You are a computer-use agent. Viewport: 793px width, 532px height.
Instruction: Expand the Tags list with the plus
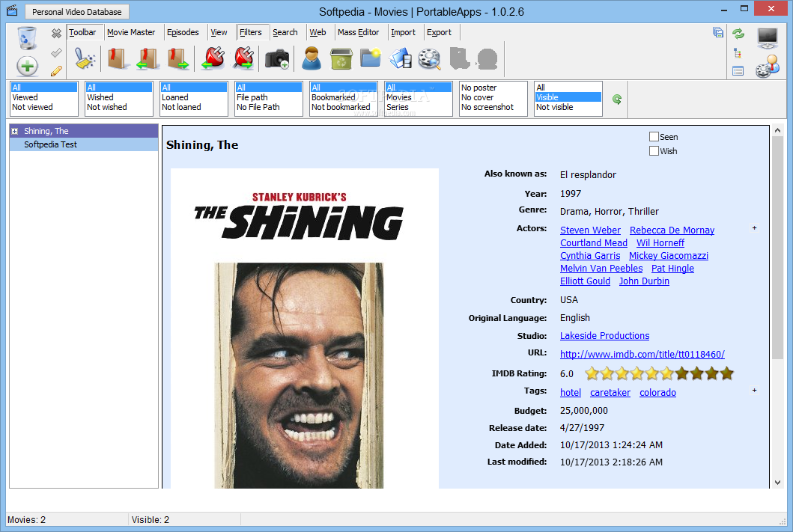[x=754, y=390]
